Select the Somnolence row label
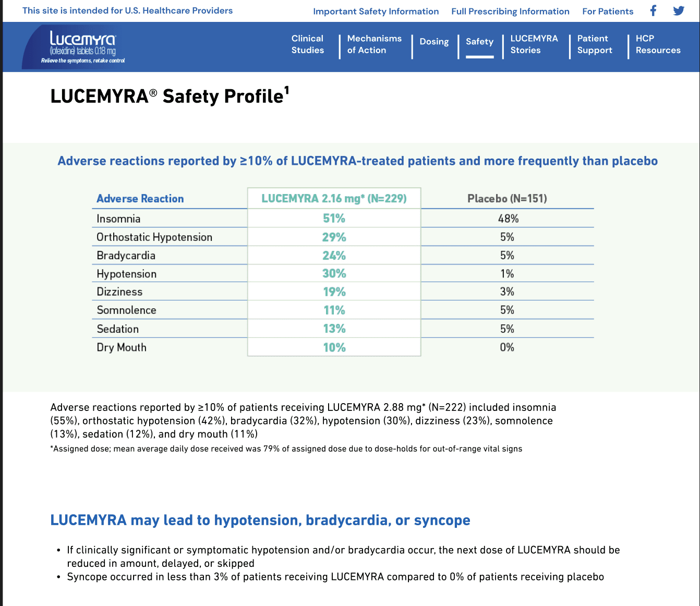Viewport: 700px width, 606px height. click(126, 310)
